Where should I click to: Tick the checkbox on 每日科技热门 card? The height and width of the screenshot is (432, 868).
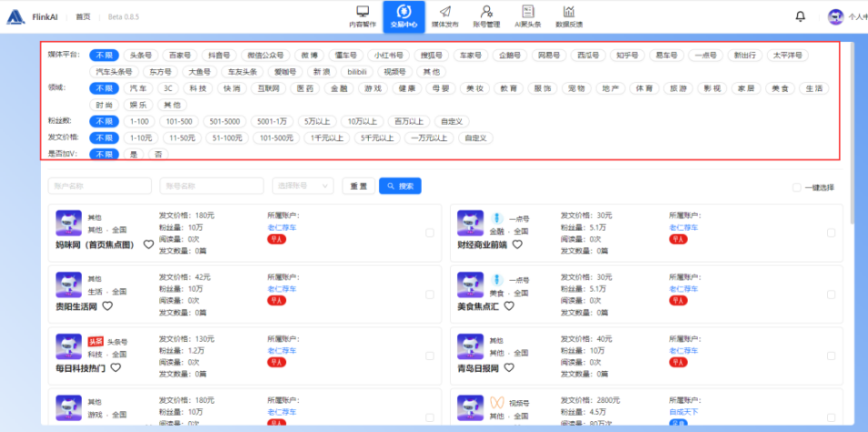pyautogui.click(x=430, y=357)
